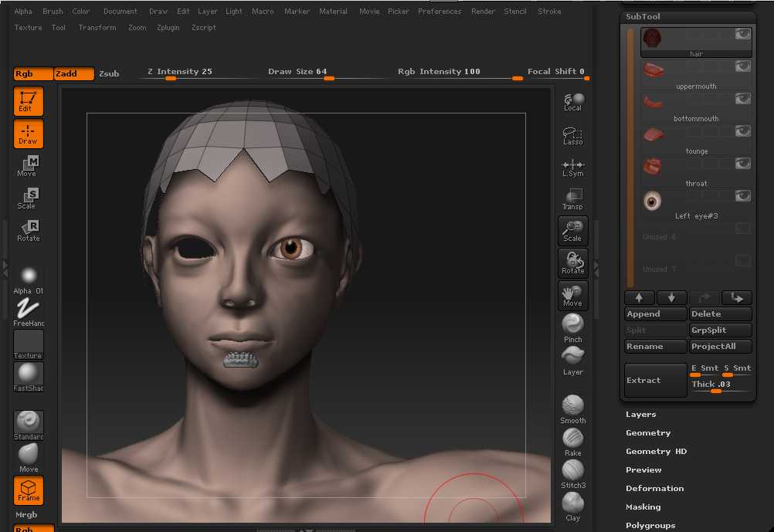Expand the Deformation section

[654, 489]
